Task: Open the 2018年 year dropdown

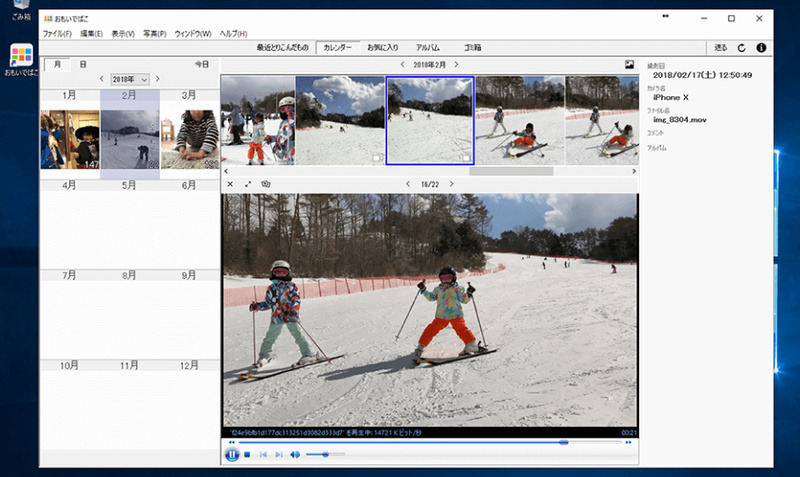Action: (130, 79)
